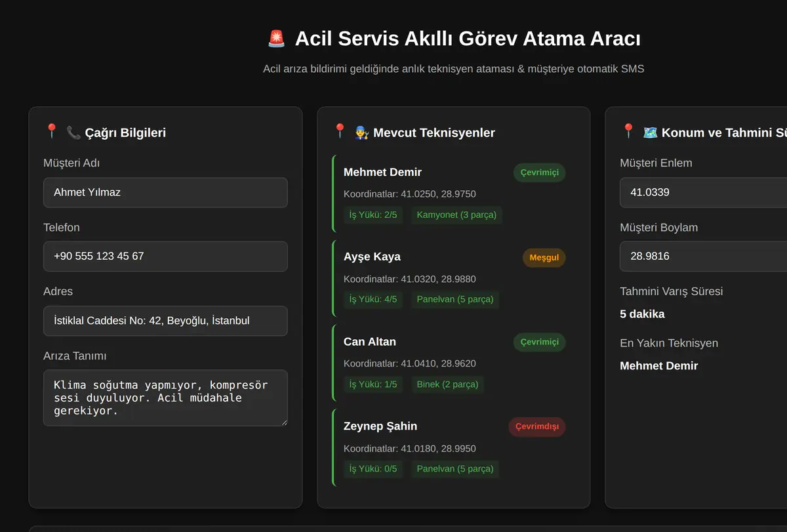
Task: Pick the Can Altan technician card
Action: click(454, 363)
